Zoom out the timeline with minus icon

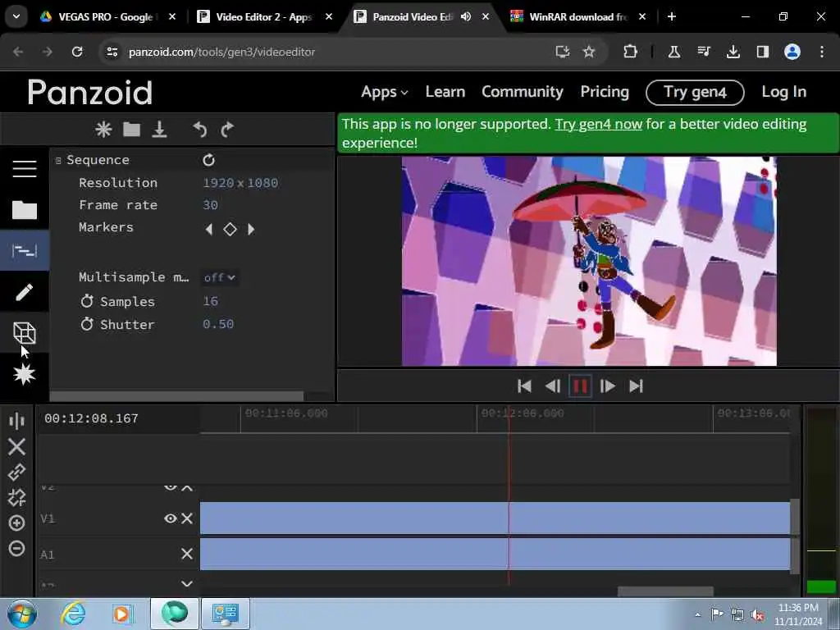pyautogui.click(x=16, y=548)
